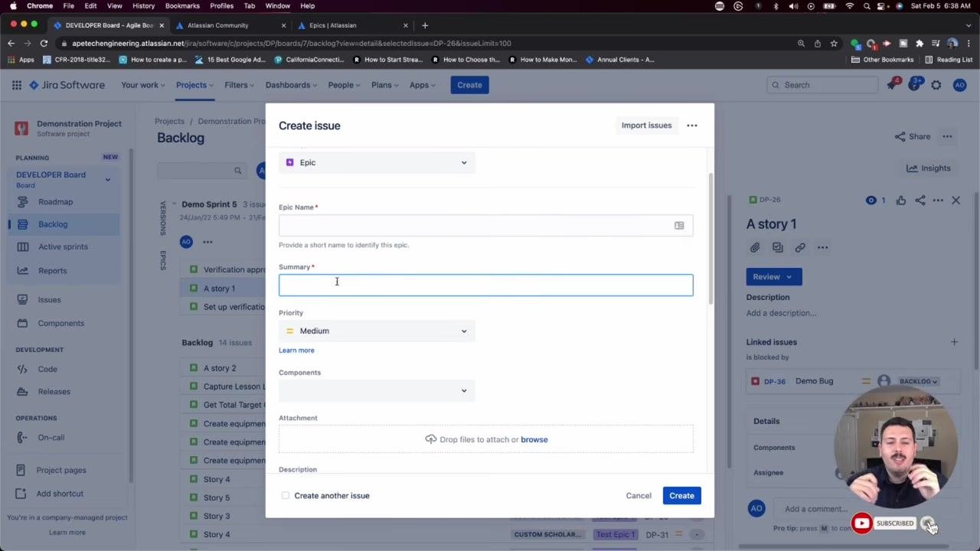Click the blue Create button in top navigation

[x=469, y=85]
